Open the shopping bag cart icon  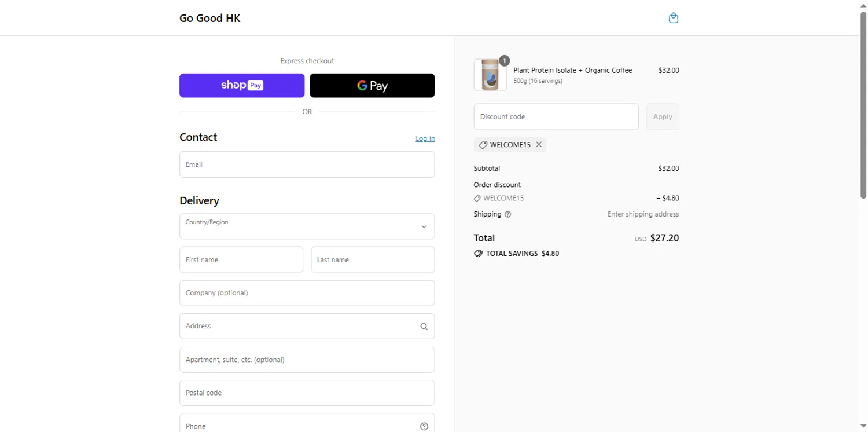(x=673, y=18)
